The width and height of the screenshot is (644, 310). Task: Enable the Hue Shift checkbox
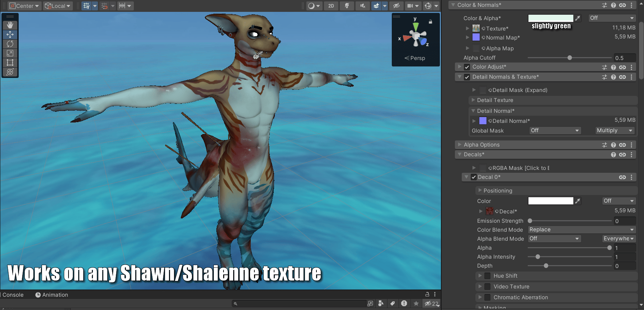click(487, 276)
